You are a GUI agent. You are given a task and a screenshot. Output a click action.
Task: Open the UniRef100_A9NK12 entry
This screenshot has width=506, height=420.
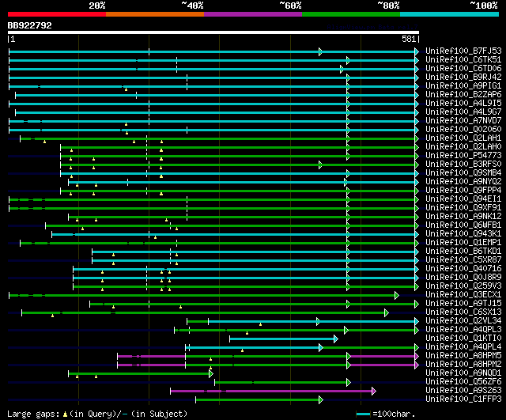463,217
